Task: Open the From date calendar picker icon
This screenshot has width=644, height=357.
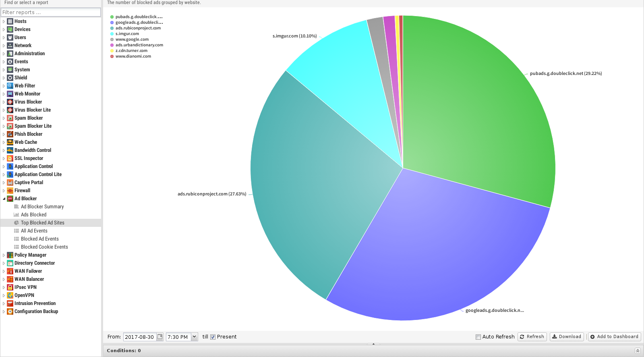Action: pyautogui.click(x=160, y=337)
